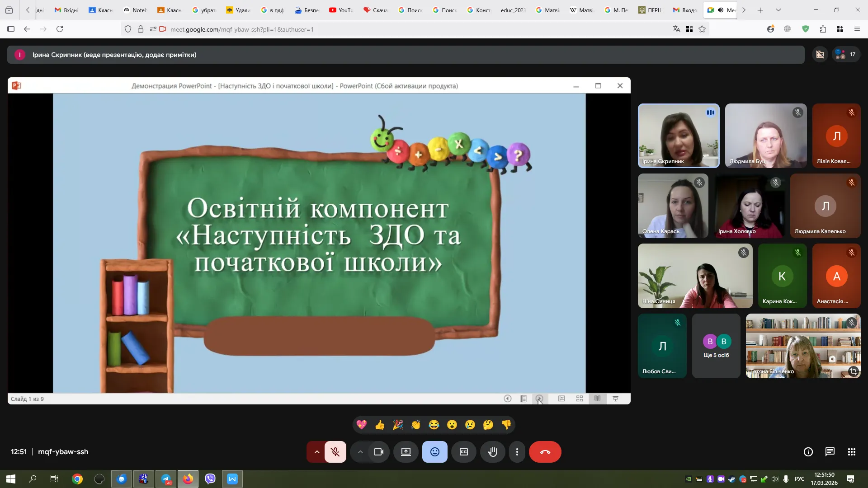Hide the emoji reactions bar
Image resolution: width=868 pixels, height=488 pixels.
(x=434, y=452)
